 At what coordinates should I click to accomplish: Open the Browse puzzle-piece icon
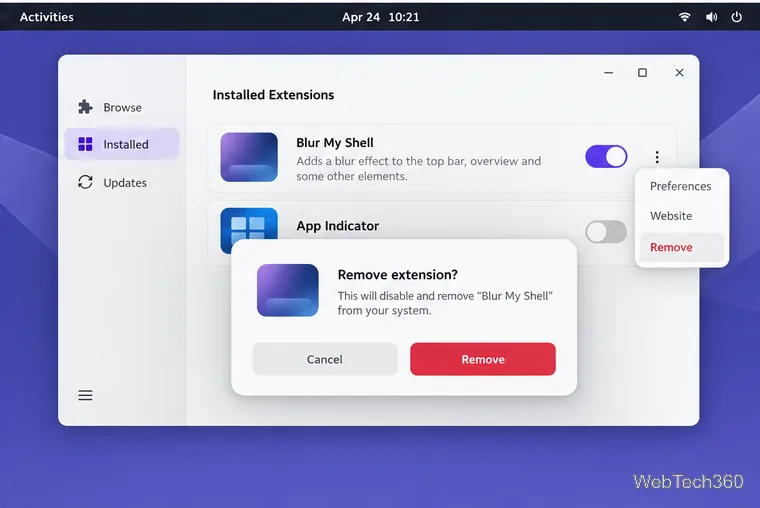(85, 107)
